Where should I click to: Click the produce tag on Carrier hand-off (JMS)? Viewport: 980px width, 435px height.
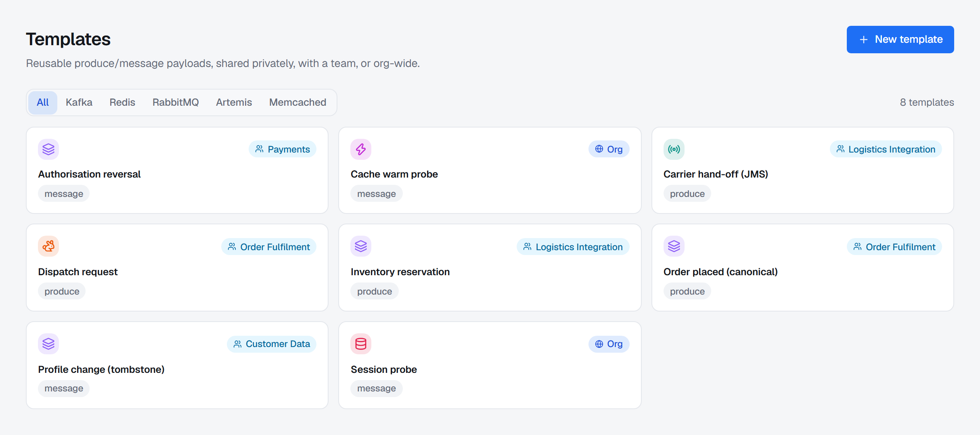point(687,194)
